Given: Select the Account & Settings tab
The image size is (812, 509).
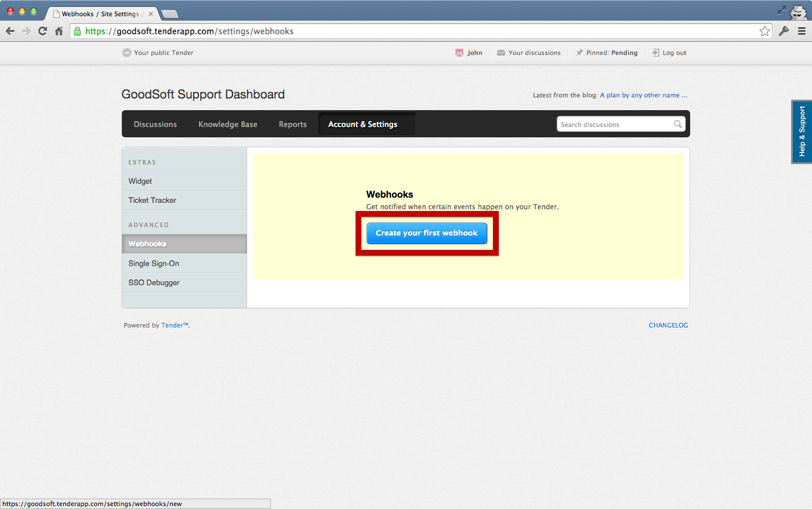Looking at the screenshot, I should (367, 124).
